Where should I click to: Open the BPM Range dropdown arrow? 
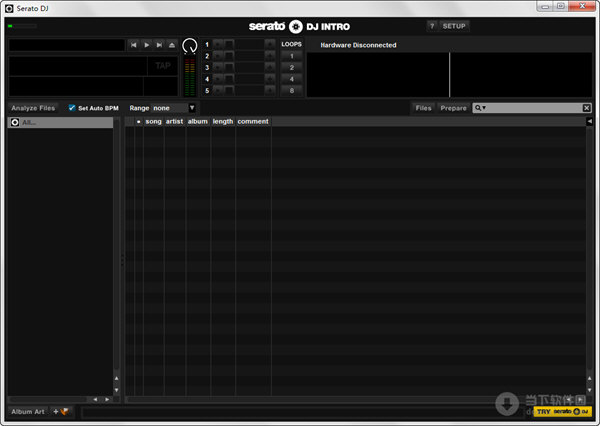click(192, 108)
